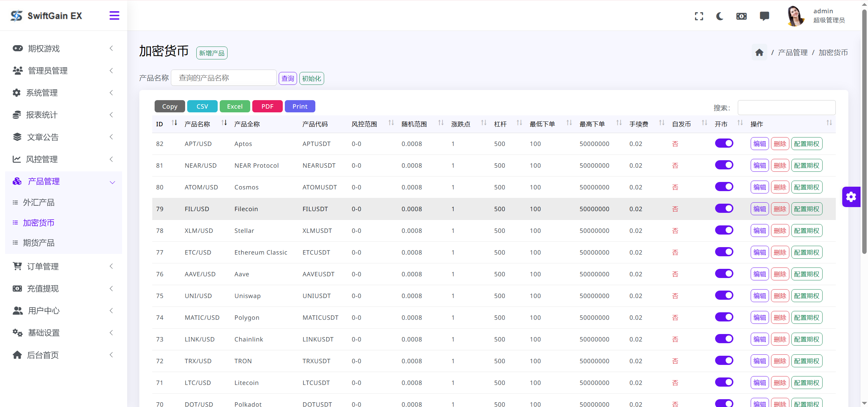Export table using the PDF button
The height and width of the screenshot is (407, 868).
click(267, 106)
